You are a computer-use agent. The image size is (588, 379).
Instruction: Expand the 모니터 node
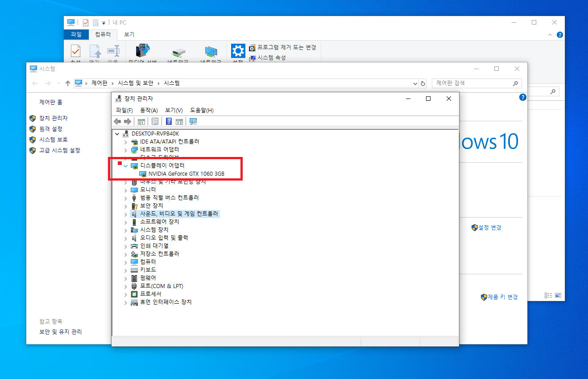point(125,189)
